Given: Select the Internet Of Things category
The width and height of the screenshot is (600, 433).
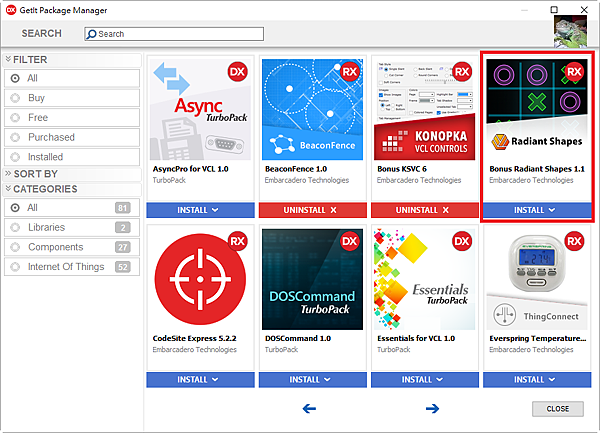Looking at the screenshot, I should click(72, 267).
